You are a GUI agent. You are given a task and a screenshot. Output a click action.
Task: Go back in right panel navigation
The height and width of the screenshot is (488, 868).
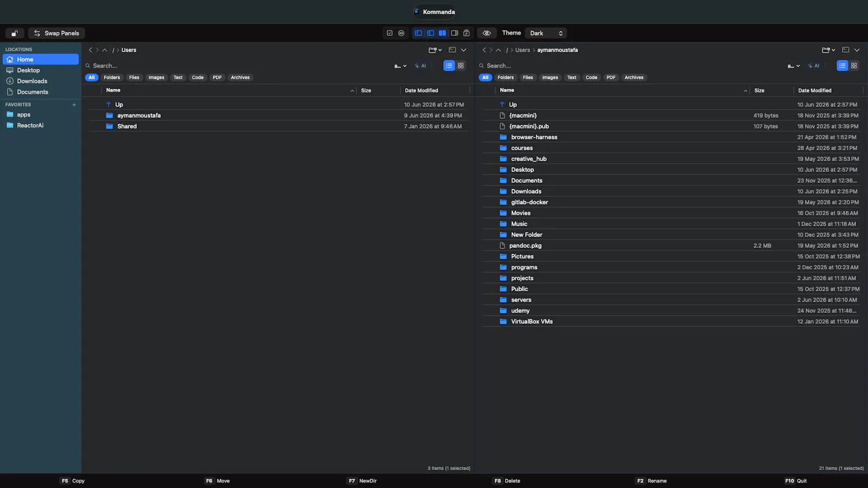[484, 50]
